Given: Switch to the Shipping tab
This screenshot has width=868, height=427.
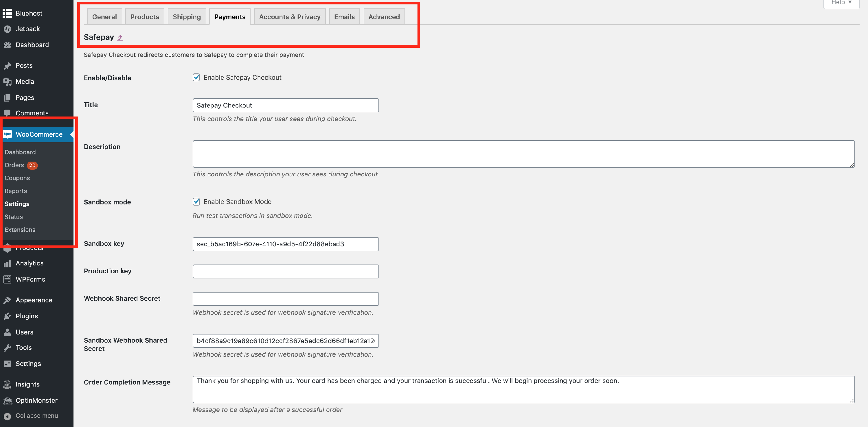Looking at the screenshot, I should point(187,17).
